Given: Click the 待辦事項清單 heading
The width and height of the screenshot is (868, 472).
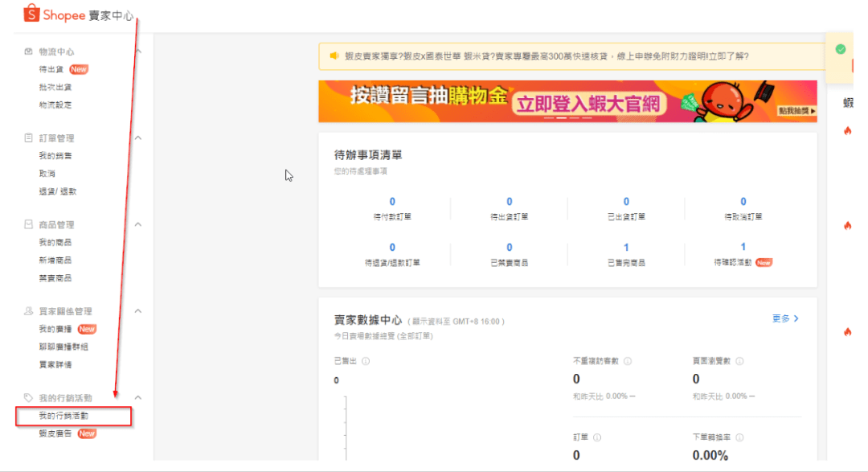Looking at the screenshot, I should (x=368, y=155).
